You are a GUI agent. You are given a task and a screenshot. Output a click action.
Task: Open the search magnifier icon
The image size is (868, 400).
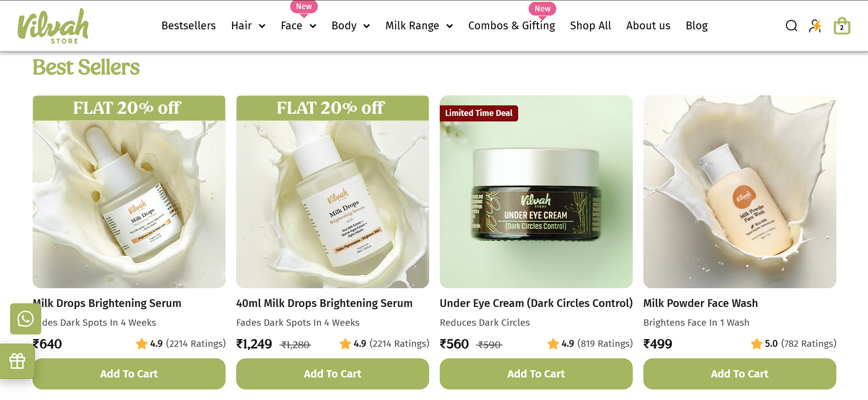(791, 26)
